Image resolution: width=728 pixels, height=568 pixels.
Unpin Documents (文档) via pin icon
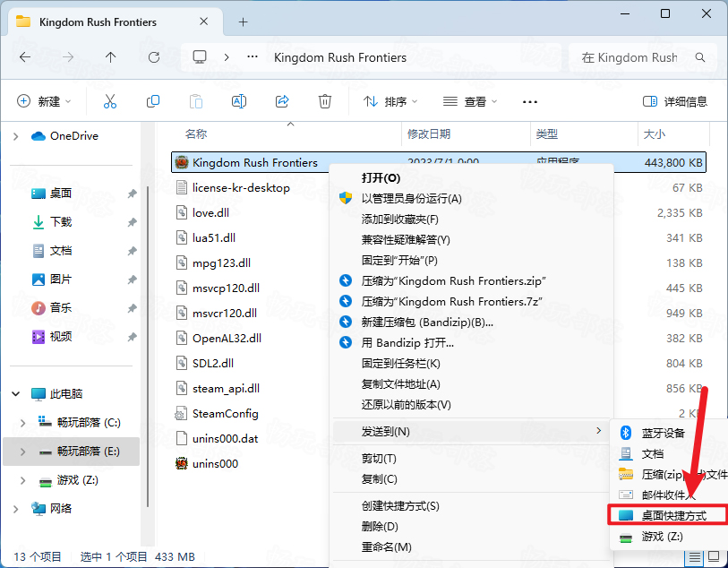point(133,251)
